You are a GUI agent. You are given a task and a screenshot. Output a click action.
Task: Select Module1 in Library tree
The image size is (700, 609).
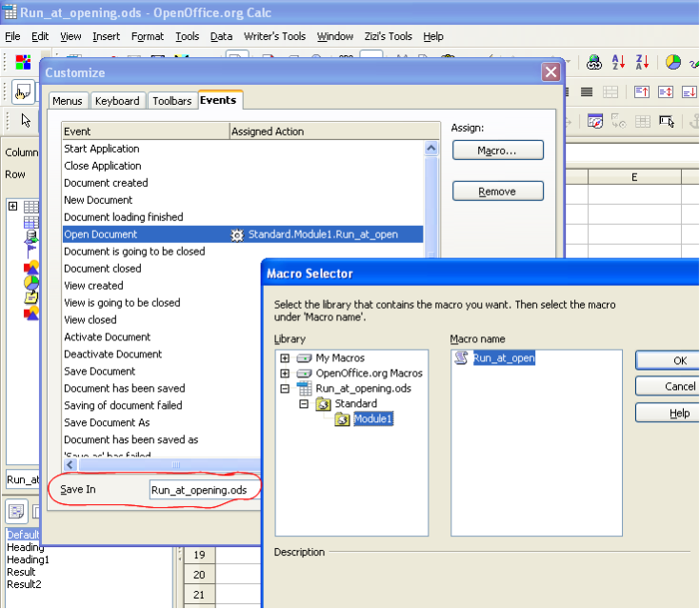[x=373, y=419]
